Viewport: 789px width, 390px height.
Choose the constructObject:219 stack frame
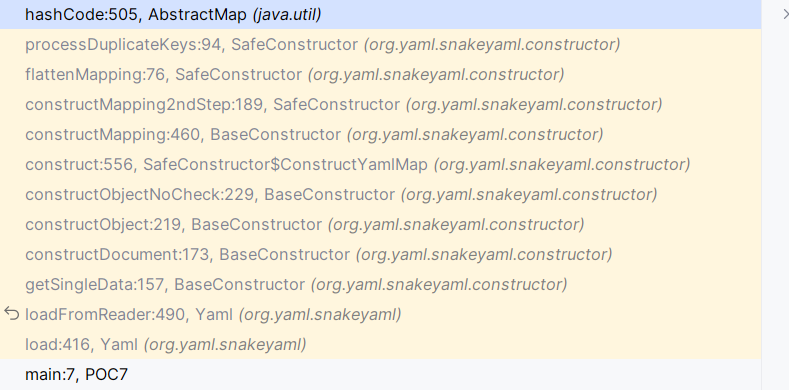pyautogui.click(x=380, y=224)
